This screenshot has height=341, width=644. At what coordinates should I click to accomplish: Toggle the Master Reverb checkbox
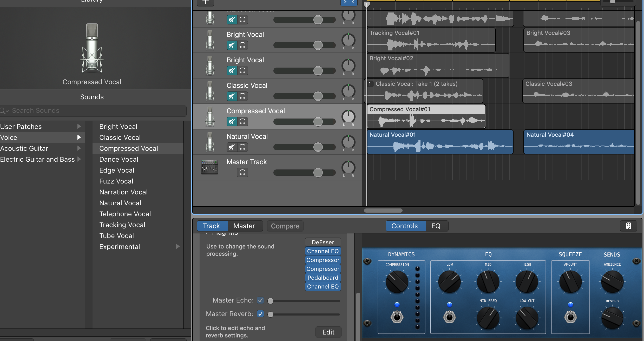click(260, 314)
